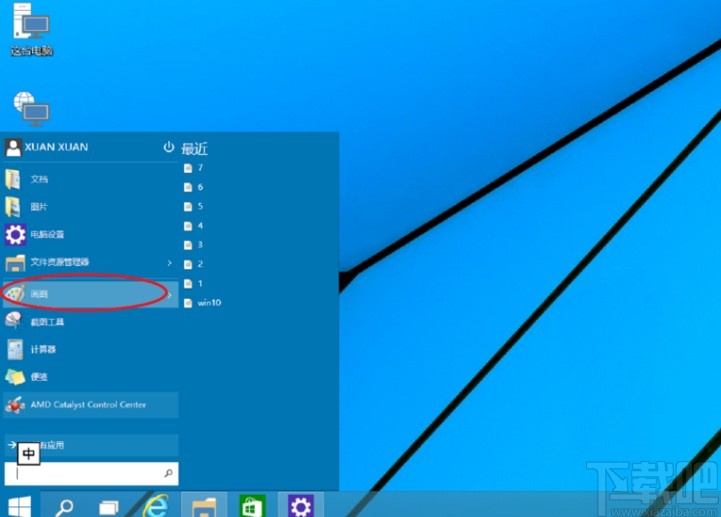Open Task View from the taskbar

tap(109, 507)
